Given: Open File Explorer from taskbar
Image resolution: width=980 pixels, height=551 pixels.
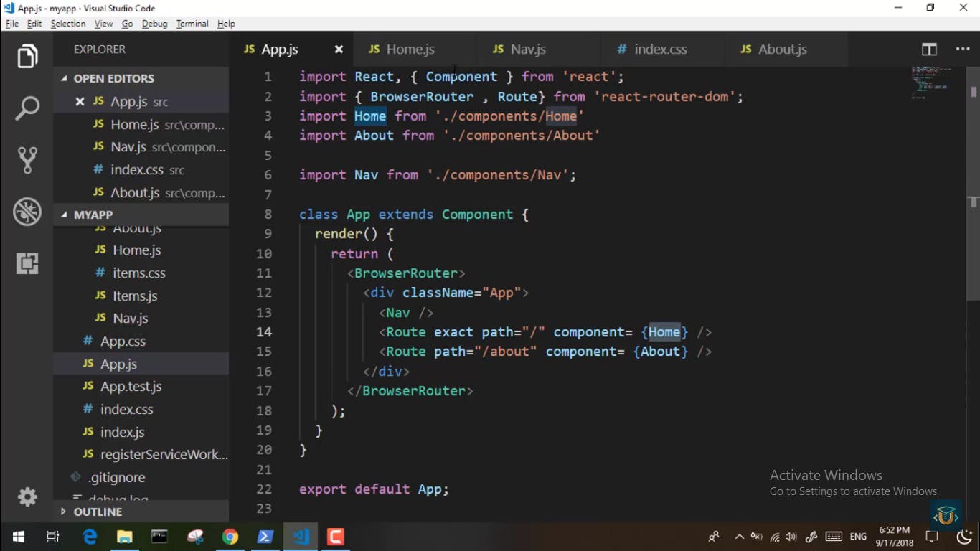Looking at the screenshot, I should (x=125, y=537).
